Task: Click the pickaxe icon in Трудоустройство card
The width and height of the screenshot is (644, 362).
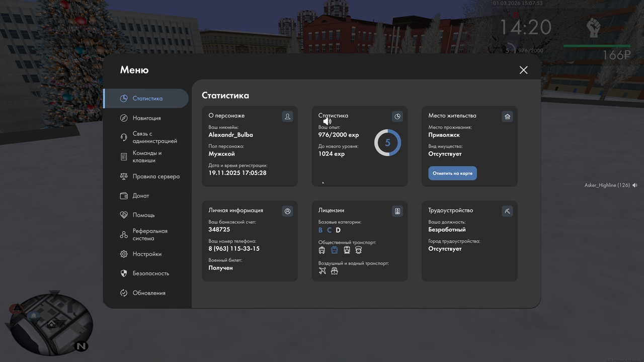Action: pos(507,211)
